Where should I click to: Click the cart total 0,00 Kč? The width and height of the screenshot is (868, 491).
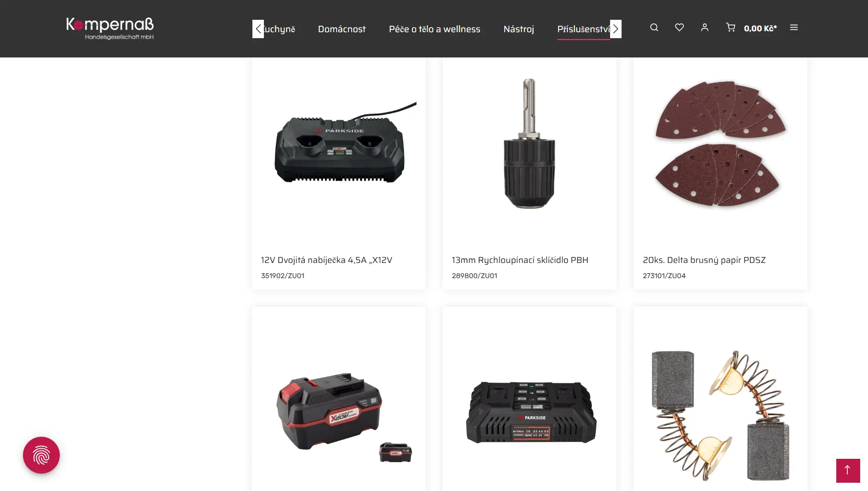760,28
